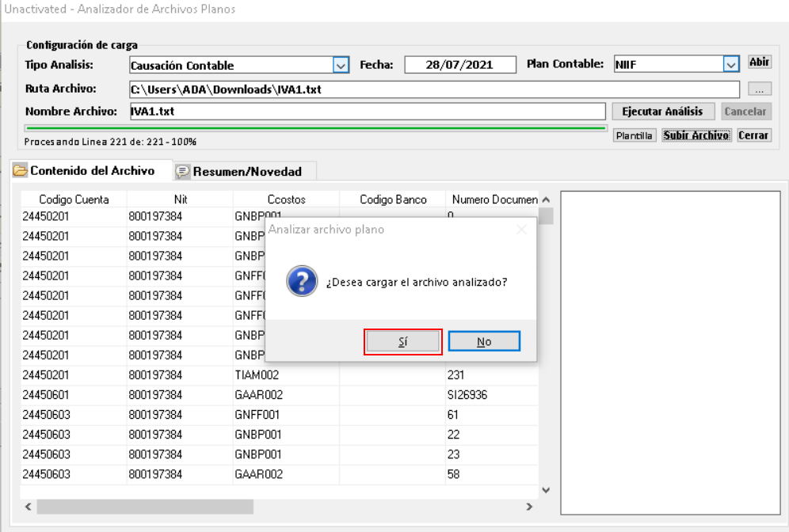Click the Fecha date field
Viewport: 789px width, 532px height.
click(459, 65)
